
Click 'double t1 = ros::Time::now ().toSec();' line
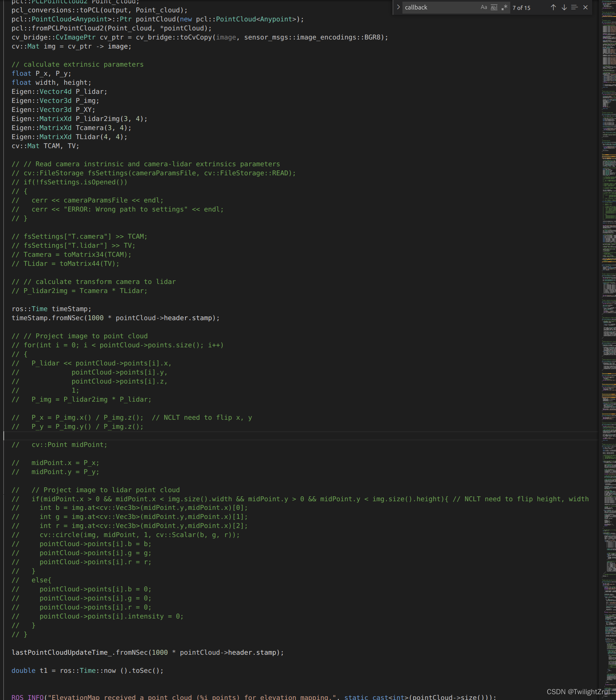pos(88,671)
